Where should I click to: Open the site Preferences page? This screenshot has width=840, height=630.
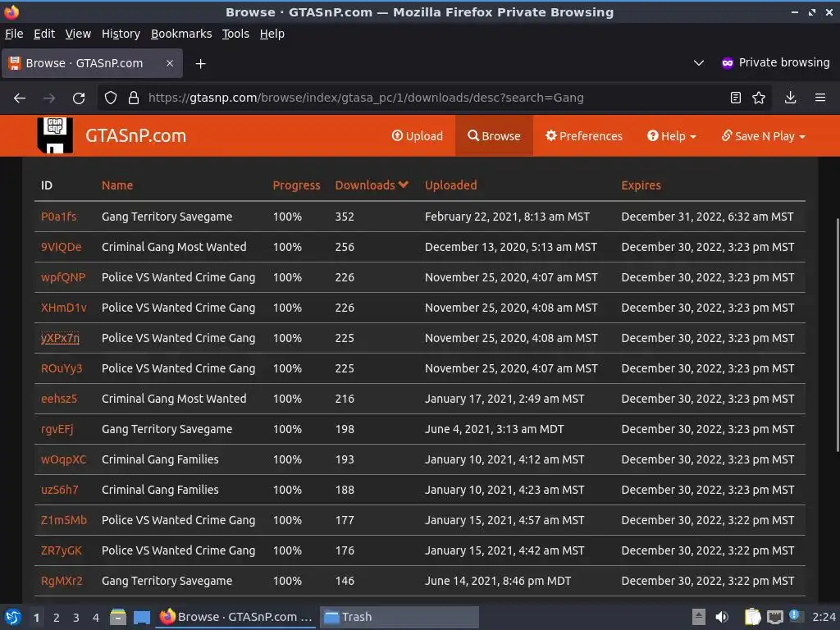pyautogui.click(x=584, y=136)
